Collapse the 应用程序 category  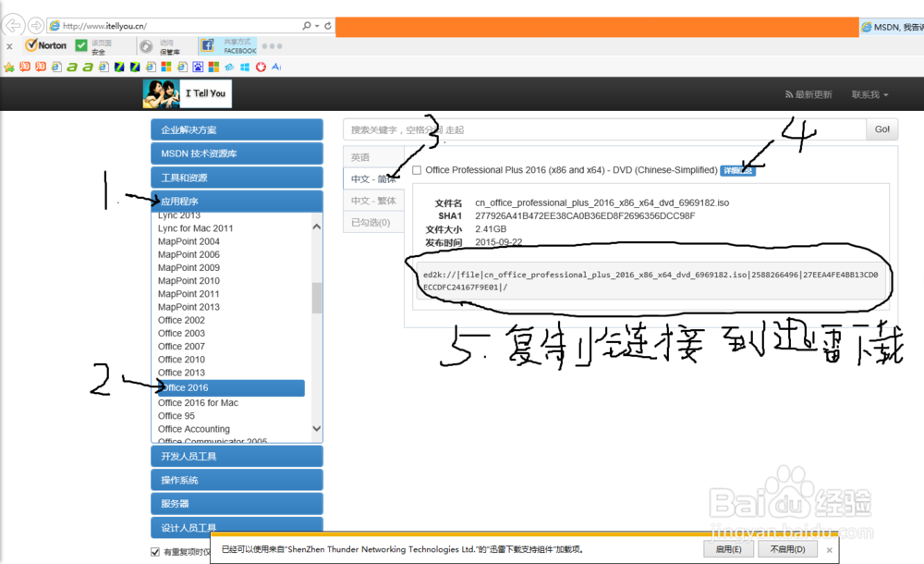[x=237, y=202]
